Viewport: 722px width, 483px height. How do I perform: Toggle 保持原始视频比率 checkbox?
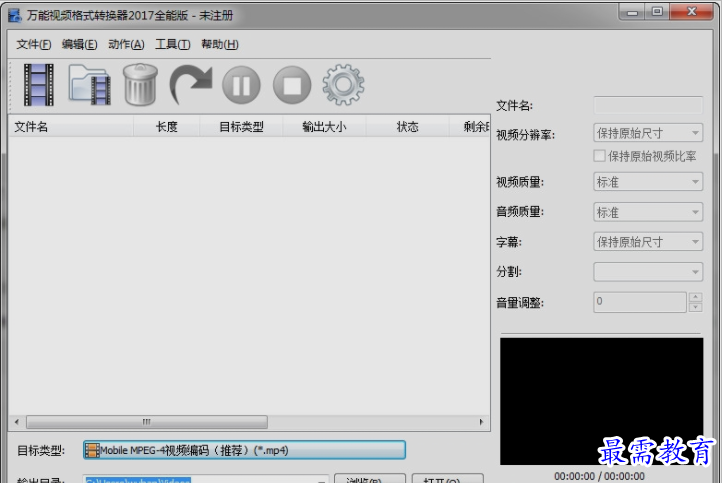point(600,156)
